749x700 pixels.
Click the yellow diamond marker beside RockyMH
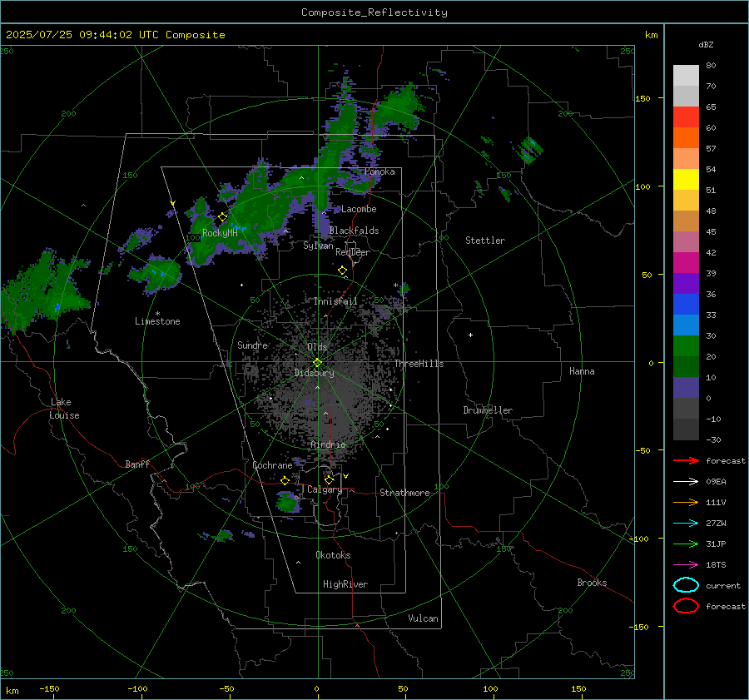pyautogui.click(x=222, y=217)
